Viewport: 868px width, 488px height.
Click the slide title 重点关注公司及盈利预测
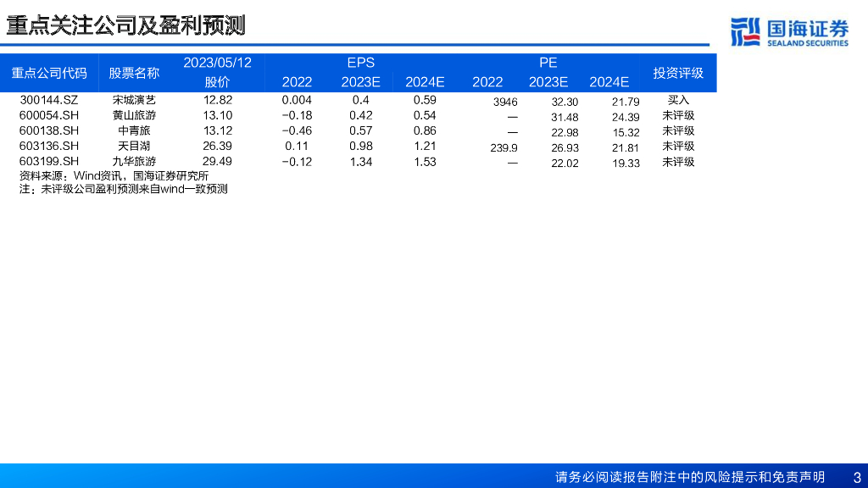(x=125, y=25)
